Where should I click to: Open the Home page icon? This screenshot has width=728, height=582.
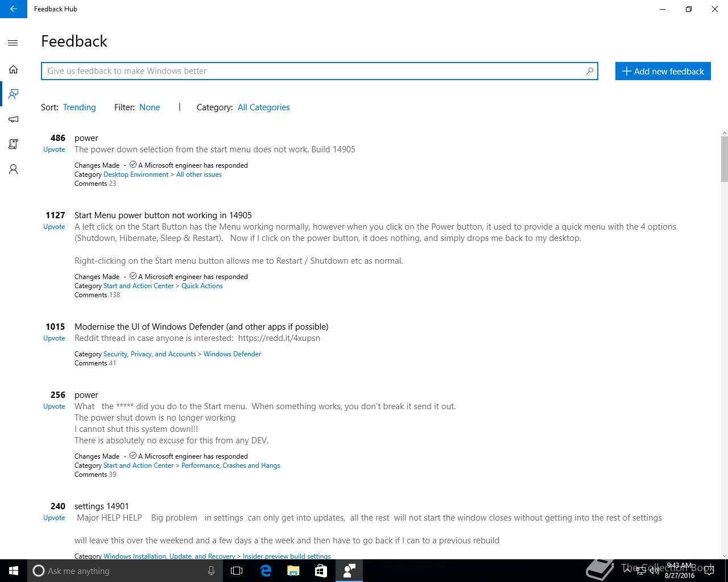[x=13, y=69]
